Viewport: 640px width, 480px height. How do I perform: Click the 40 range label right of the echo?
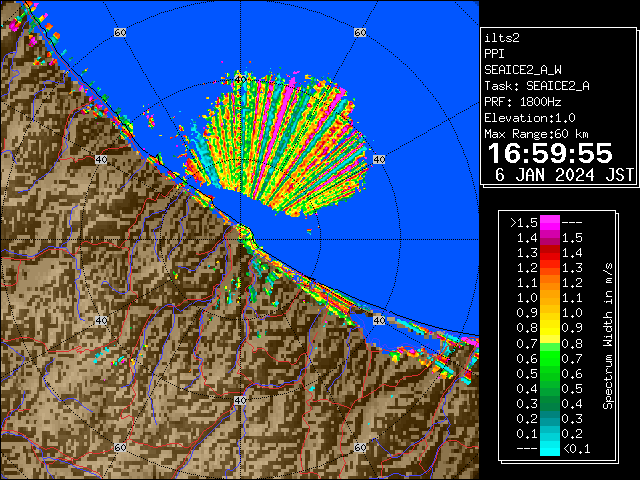click(379, 159)
